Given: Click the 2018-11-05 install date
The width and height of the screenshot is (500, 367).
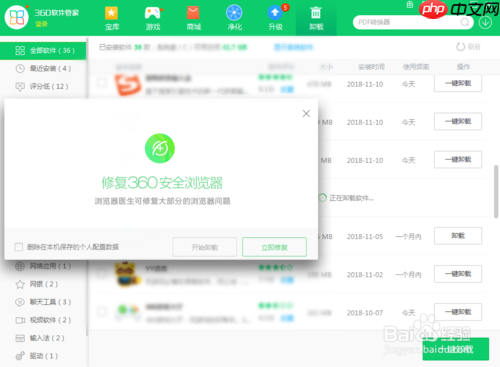Looking at the screenshot, I should pyautogui.click(x=365, y=237).
